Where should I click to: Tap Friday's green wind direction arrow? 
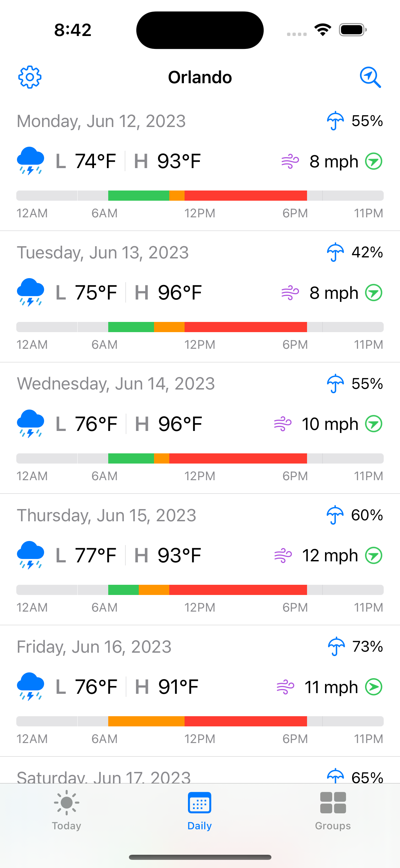tap(374, 687)
